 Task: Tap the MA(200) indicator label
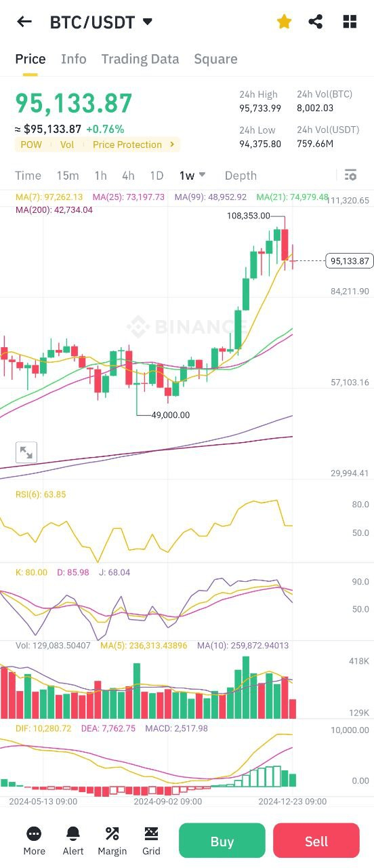coord(54,210)
